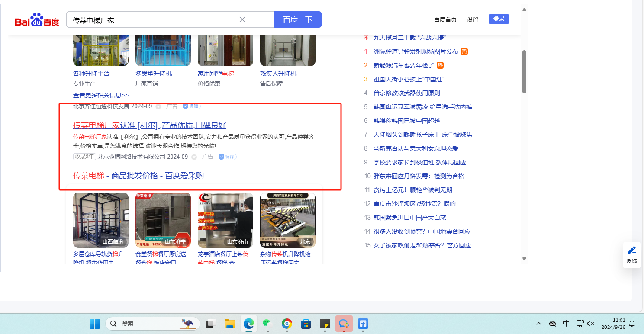The width and height of the screenshot is (644, 334).
Task: Click the 山东济宁 dumbwaiter thumbnail
Action: [x=163, y=220]
